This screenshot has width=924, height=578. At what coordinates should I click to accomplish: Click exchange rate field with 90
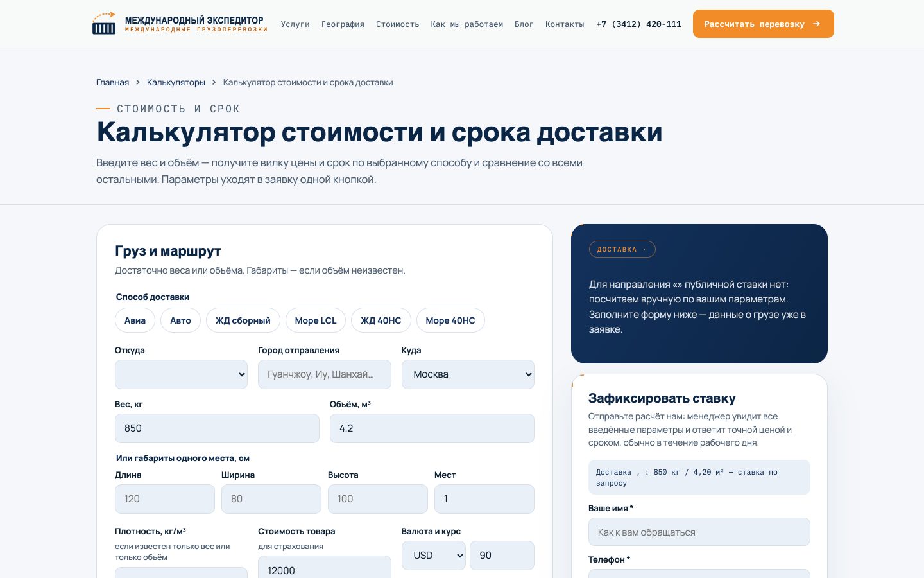pos(502,556)
